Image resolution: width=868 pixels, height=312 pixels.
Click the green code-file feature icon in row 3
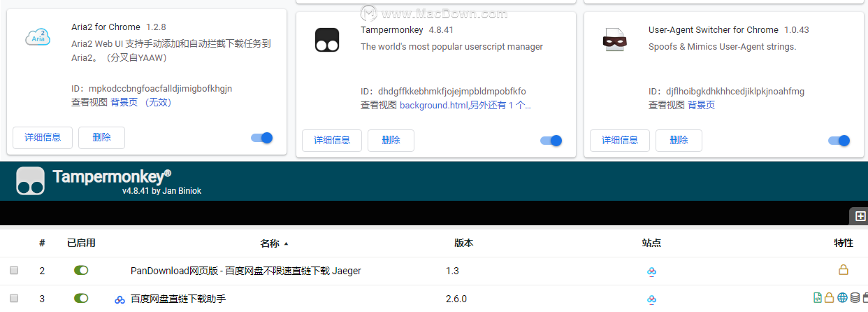pyautogui.click(x=818, y=298)
